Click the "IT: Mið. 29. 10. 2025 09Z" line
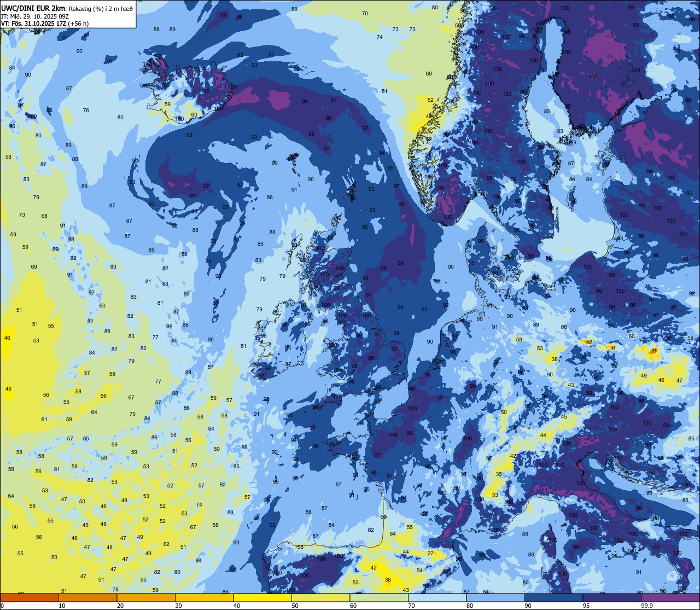The width and height of the screenshot is (700, 610). click(x=35, y=16)
